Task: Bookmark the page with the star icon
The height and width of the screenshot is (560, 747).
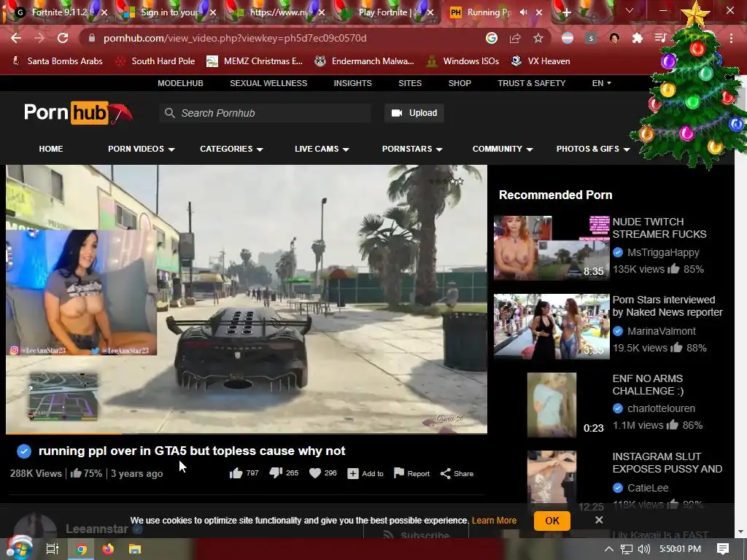Action: 538,38
